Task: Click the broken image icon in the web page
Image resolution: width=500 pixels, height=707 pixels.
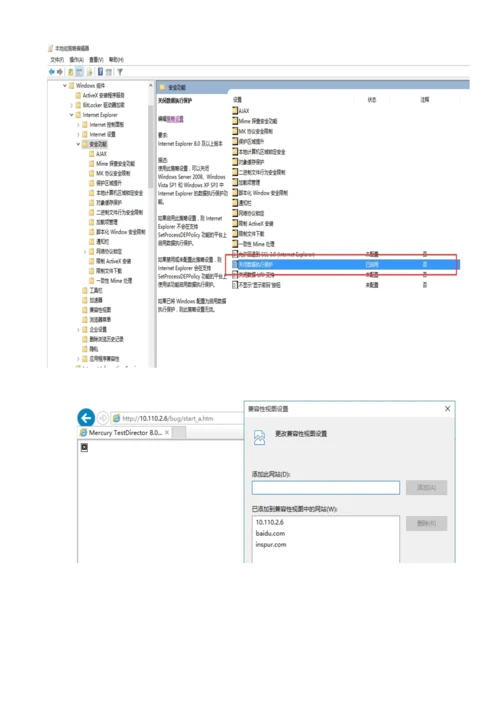Action: (84, 447)
